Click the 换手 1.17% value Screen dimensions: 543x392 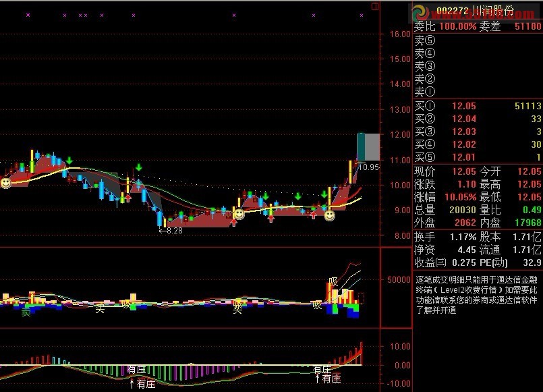tap(463, 237)
